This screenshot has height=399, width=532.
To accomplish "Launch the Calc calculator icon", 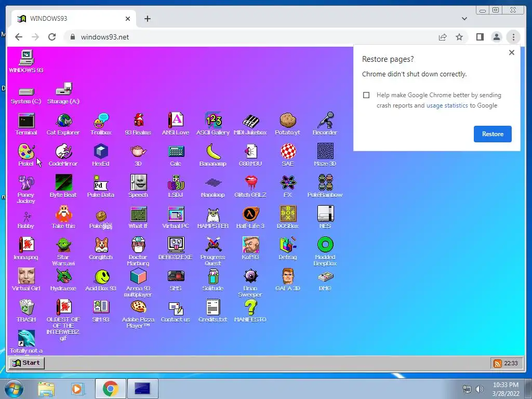I will coord(176,155).
